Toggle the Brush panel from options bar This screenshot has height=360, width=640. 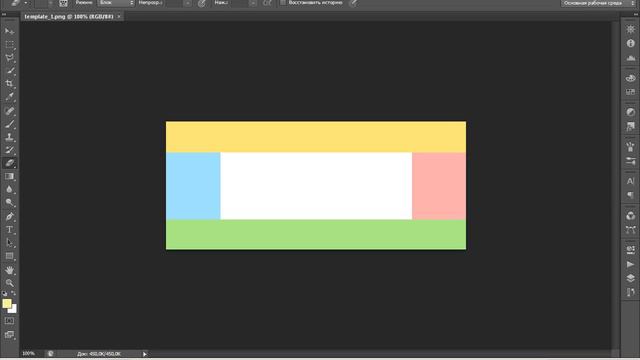63,3
